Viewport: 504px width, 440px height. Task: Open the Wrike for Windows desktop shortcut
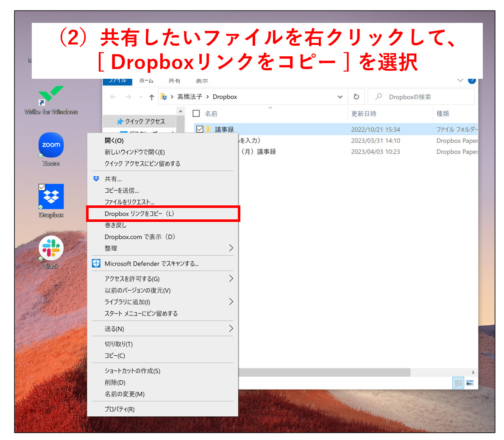51,100
